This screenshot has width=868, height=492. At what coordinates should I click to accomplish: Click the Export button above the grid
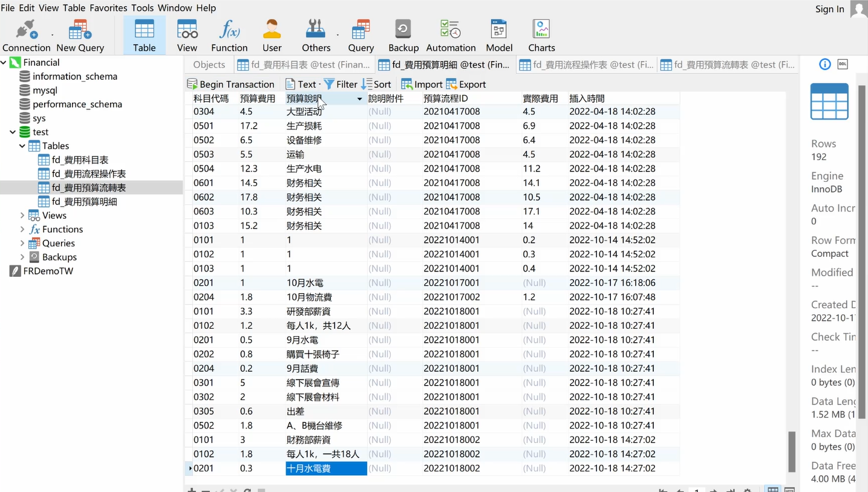(466, 84)
